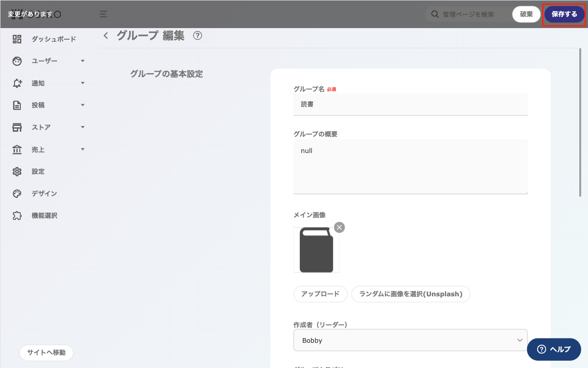Screen dimensions: 588x368
Task: Click the アップロード button
Action: pos(320,294)
